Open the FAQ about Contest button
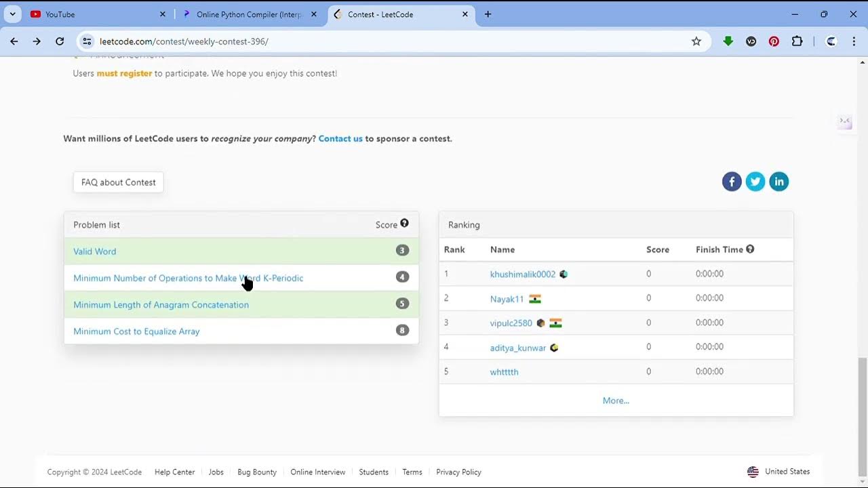 tap(119, 182)
